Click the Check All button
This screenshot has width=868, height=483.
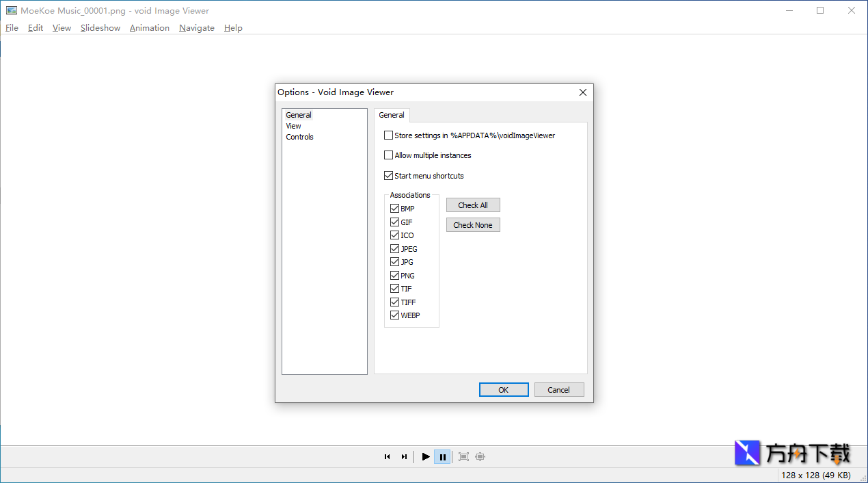pos(473,205)
